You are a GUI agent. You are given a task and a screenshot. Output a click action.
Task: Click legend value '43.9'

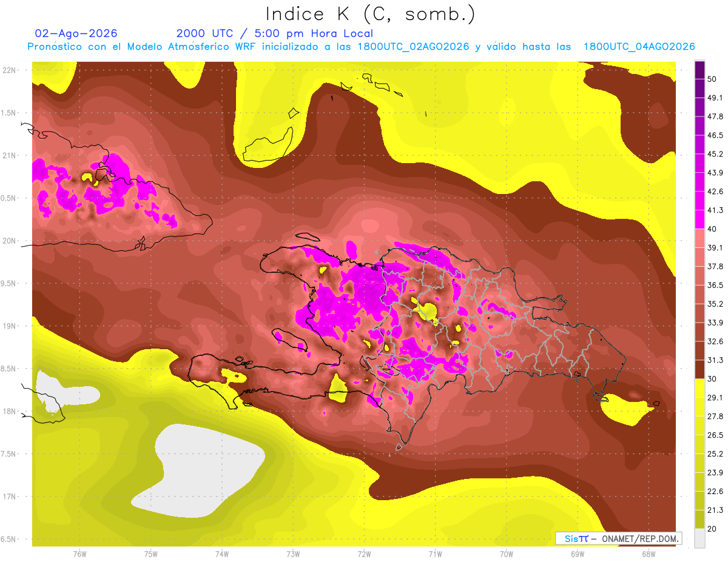(x=716, y=173)
